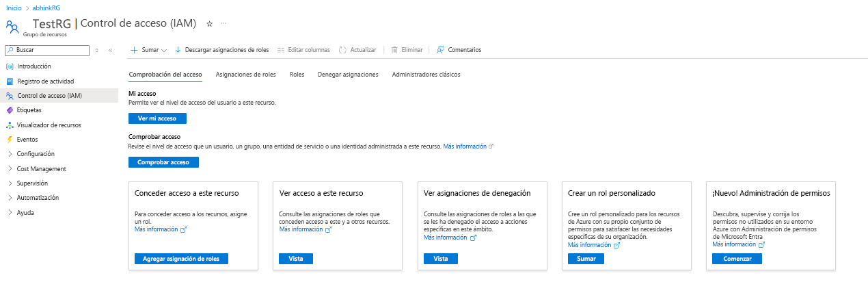Open the more options ellipsis next to title
The width and height of the screenshot is (868, 308).
tap(223, 23)
